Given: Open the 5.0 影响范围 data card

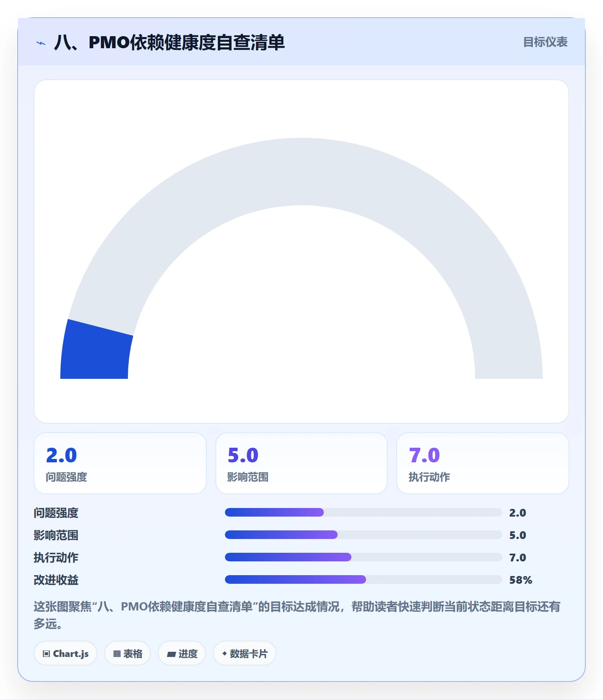Looking at the screenshot, I should (x=301, y=463).
